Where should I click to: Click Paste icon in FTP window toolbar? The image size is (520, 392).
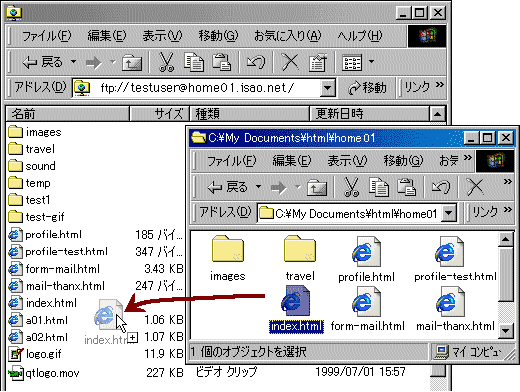[x=222, y=62]
